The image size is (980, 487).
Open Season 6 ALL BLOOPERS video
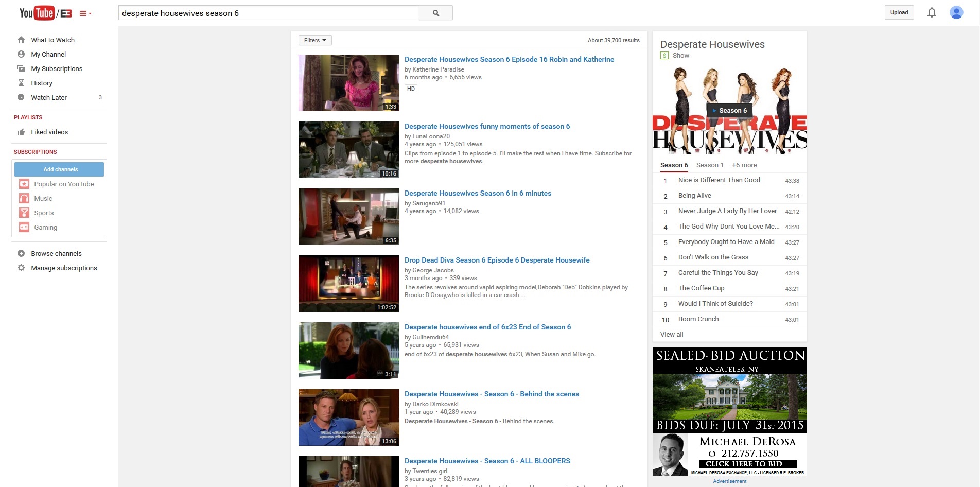tap(487, 461)
